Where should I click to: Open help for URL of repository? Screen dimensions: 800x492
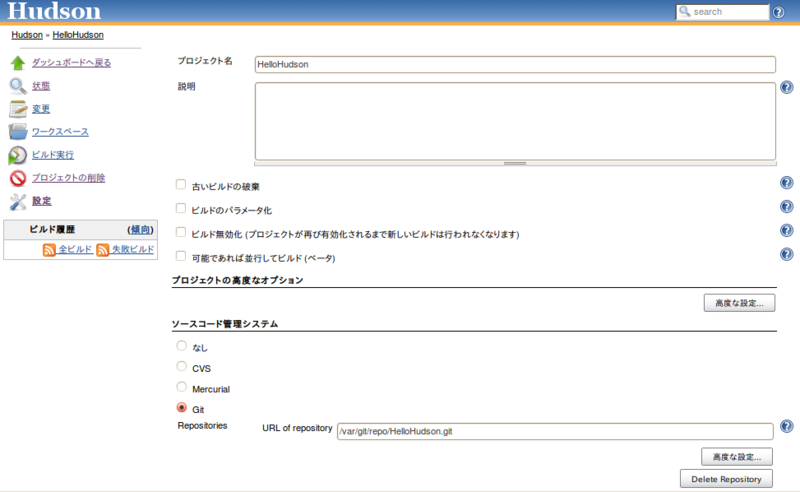point(787,426)
